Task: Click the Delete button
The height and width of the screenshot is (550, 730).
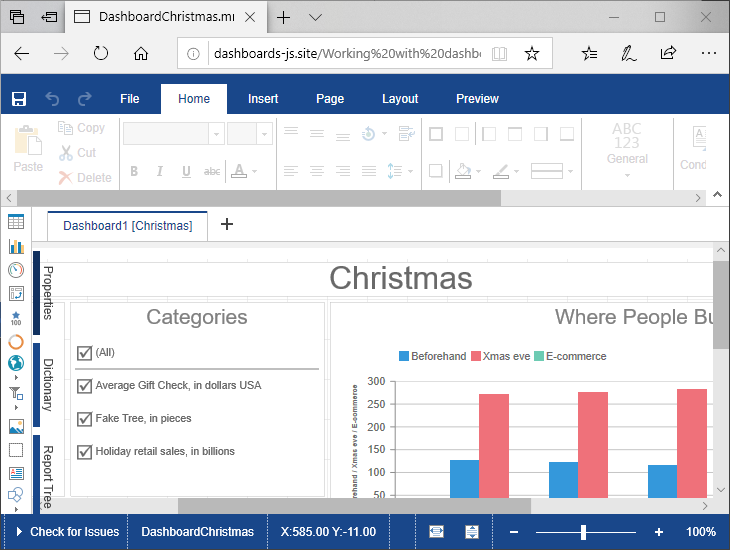Action: (85, 177)
